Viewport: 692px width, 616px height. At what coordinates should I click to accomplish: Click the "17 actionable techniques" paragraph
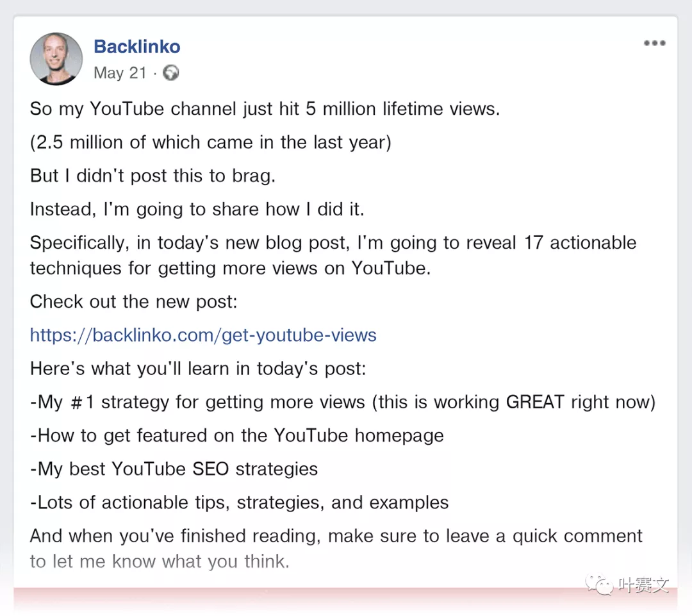333,255
